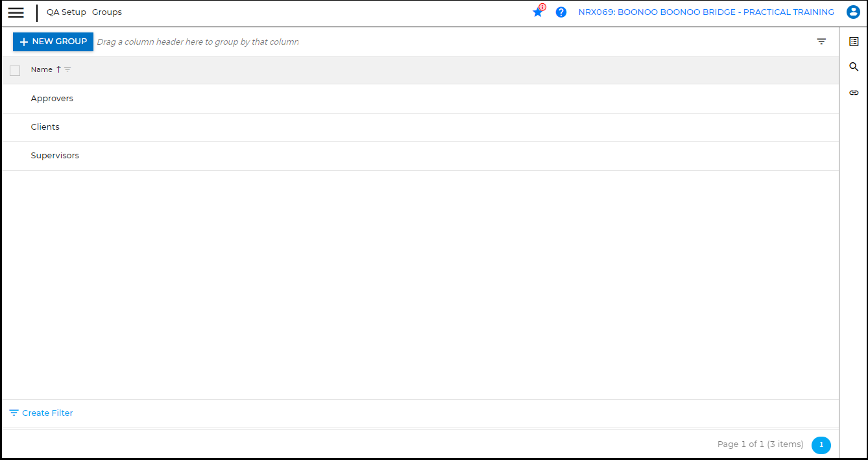Select the Approvers group row
868x460 pixels.
(x=52, y=99)
